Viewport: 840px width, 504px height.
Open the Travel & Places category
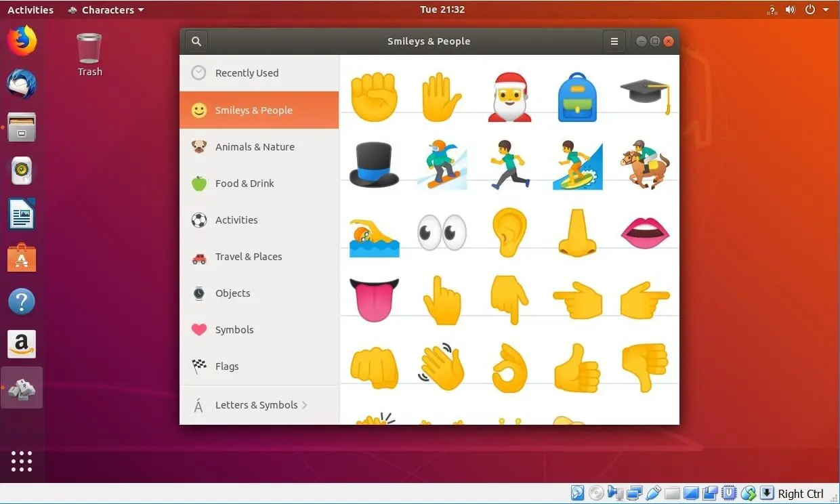(x=259, y=256)
